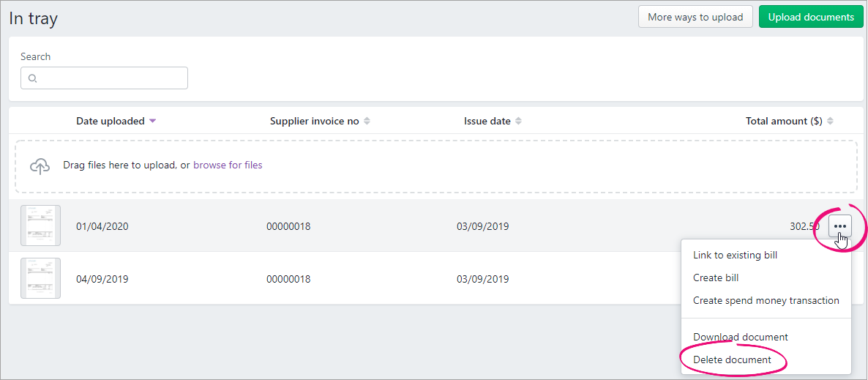Click the cloud upload icon in the drop zone

click(x=40, y=165)
